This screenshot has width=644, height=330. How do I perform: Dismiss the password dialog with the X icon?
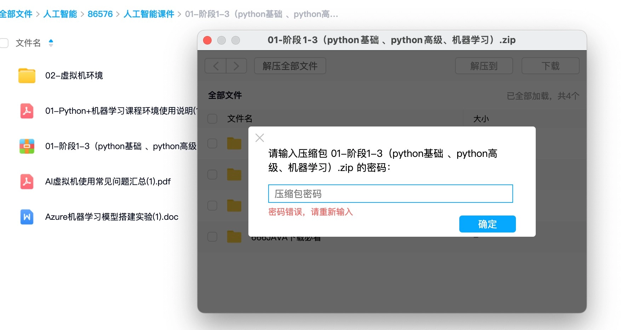[259, 137]
